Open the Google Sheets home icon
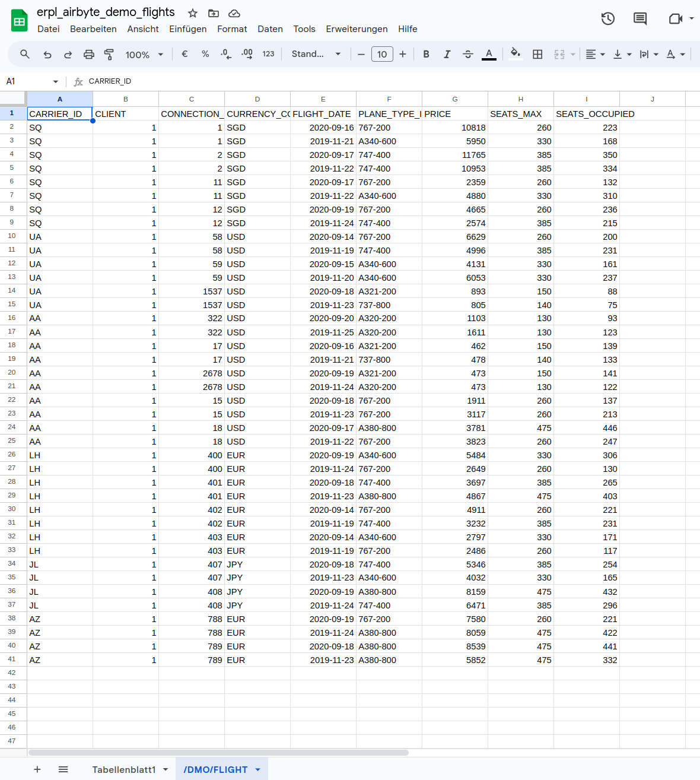The width and height of the screenshot is (700, 780). (x=20, y=21)
